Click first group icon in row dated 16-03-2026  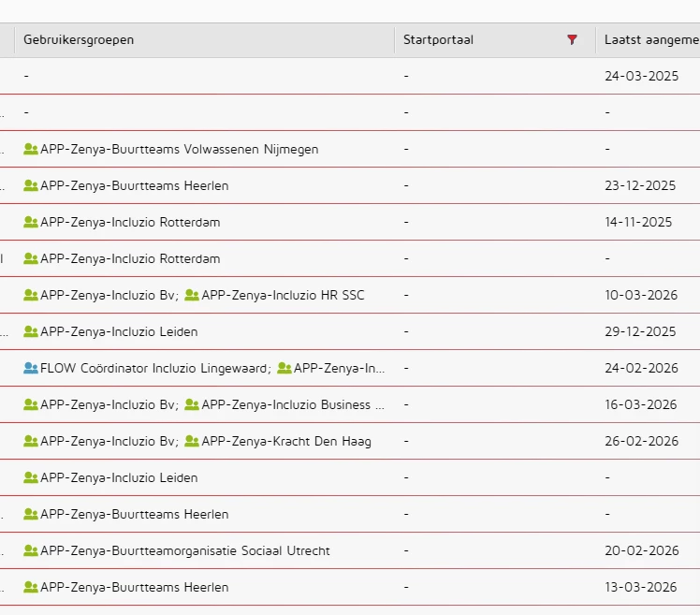click(x=31, y=404)
